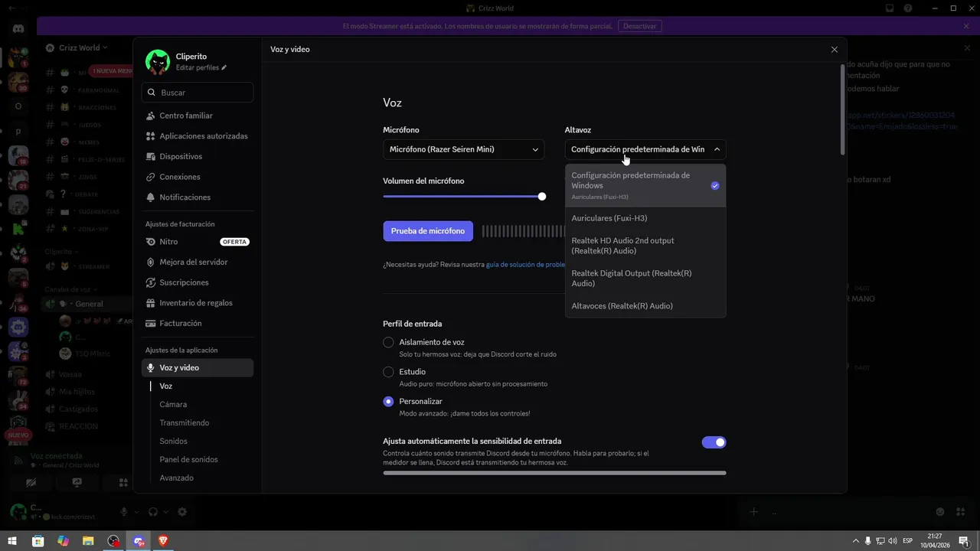
Task: Click the Facturación card icon
Action: [151, 323]
